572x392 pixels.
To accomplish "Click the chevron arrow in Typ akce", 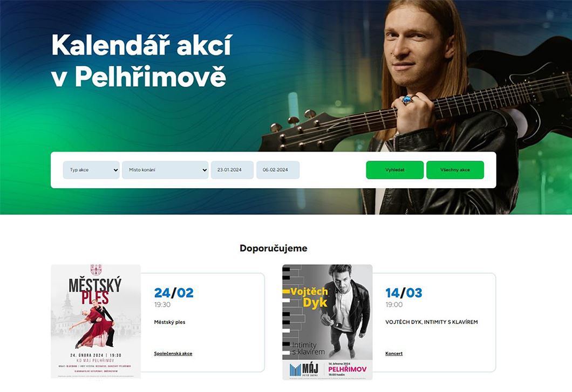I will coord(115,170).
